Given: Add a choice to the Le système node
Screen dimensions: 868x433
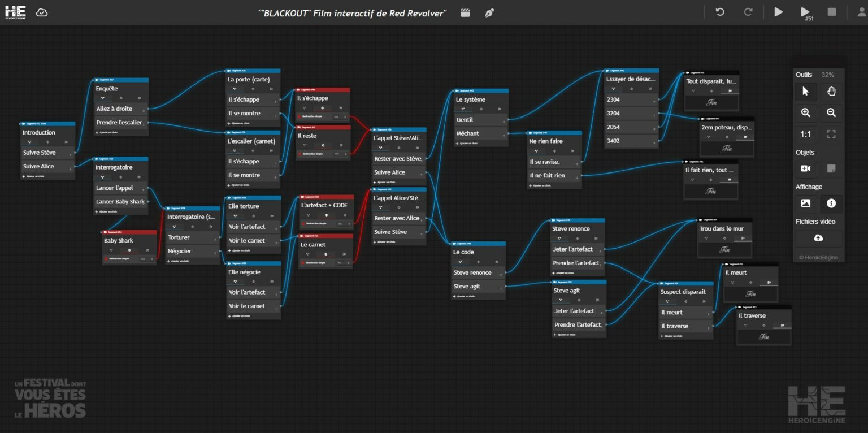Looking at the screenshot, I should (467, 144).
